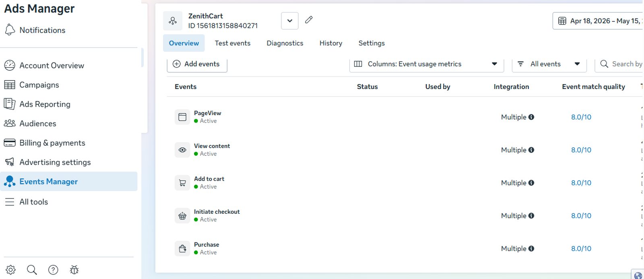Image resolution: width=644 pixels, height=279 pixels.
Task: Open Advertising settings in sidebar
Action: [69, 162]
